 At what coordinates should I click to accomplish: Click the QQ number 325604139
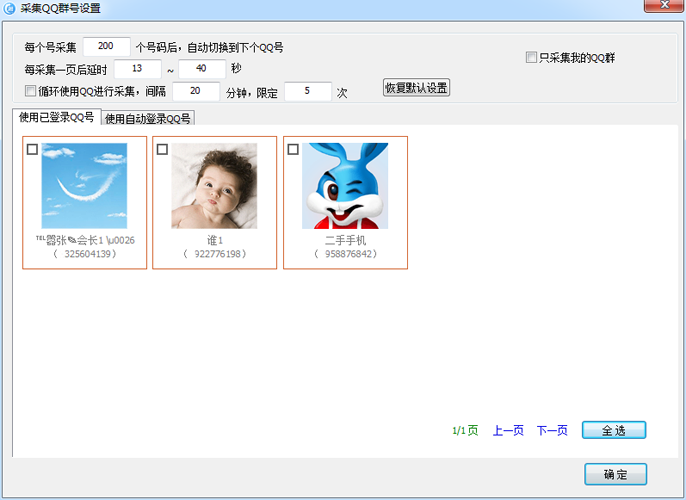[88, 254]
